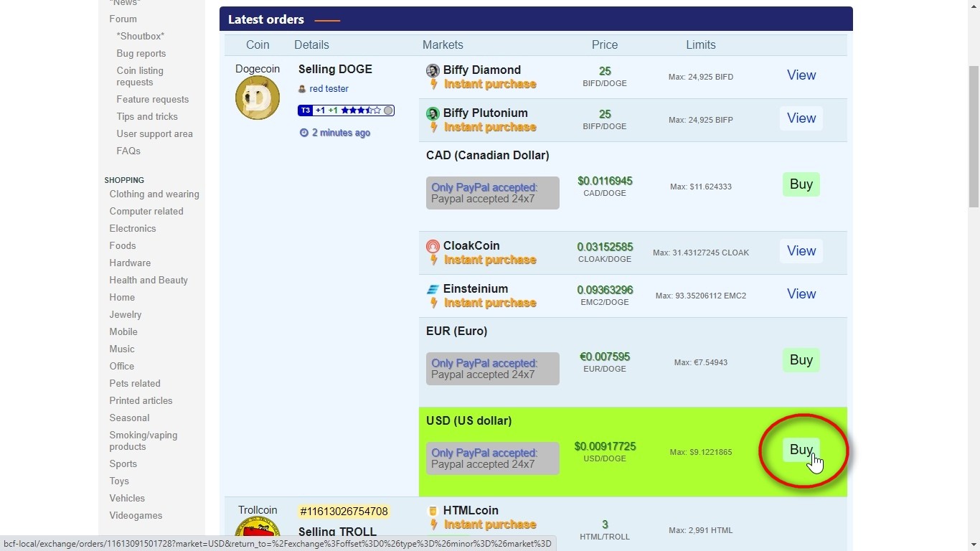Open the FAQs page
The height and width of the screenshot is (551, 980).
128,151
